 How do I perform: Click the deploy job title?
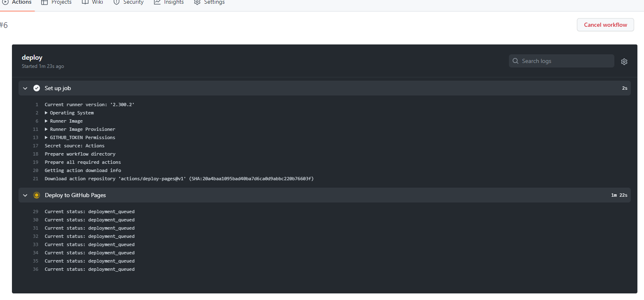pos(32,58)
